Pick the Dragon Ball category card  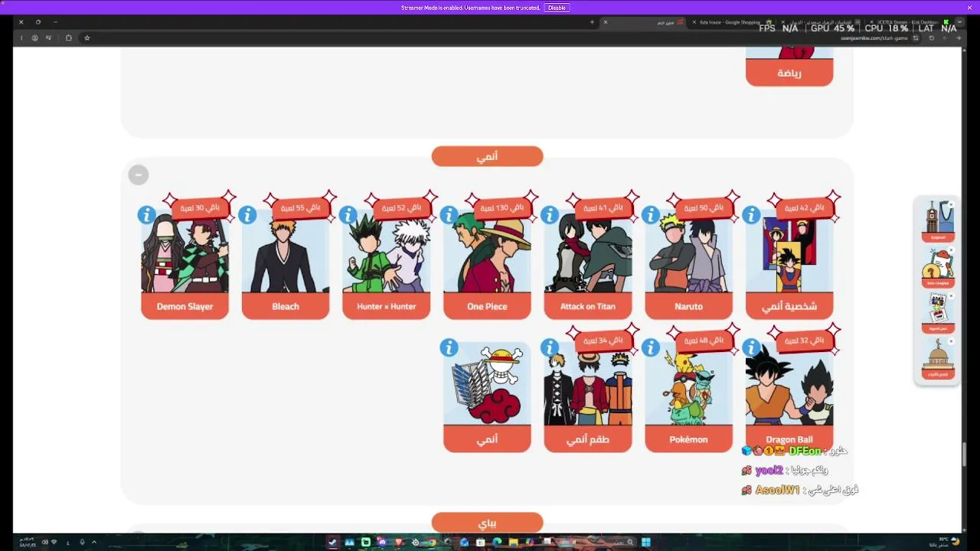pos(789,398)
